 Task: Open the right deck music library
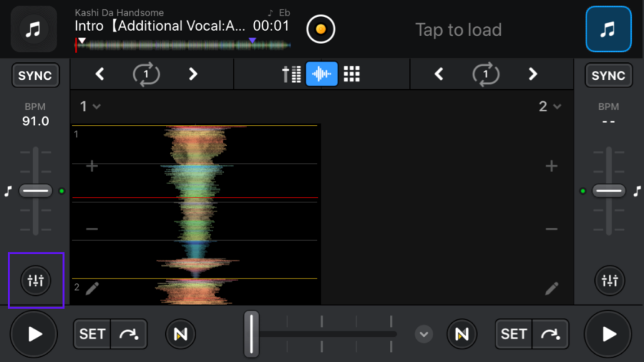608,29
